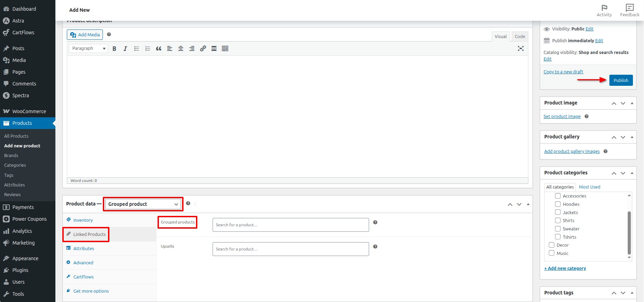
Task: Click Add product gallery images link
Action: coord(572,151)
